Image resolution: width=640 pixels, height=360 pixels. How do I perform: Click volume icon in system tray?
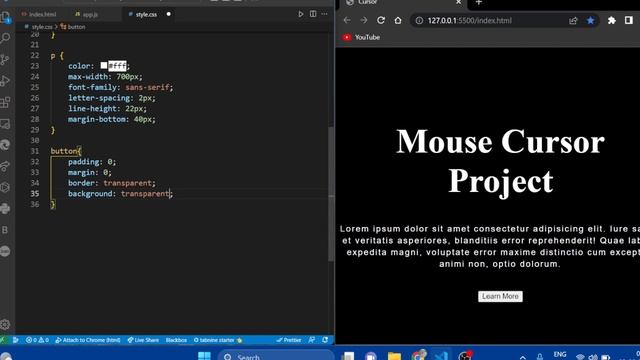[x=593, y=357]
